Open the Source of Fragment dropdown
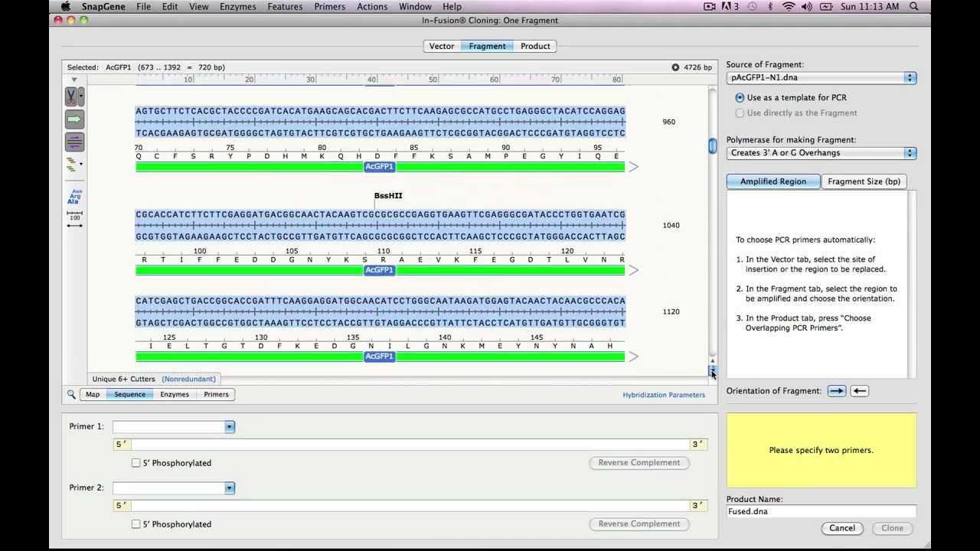The image size is (980, 551). click(x=821, y=78)
